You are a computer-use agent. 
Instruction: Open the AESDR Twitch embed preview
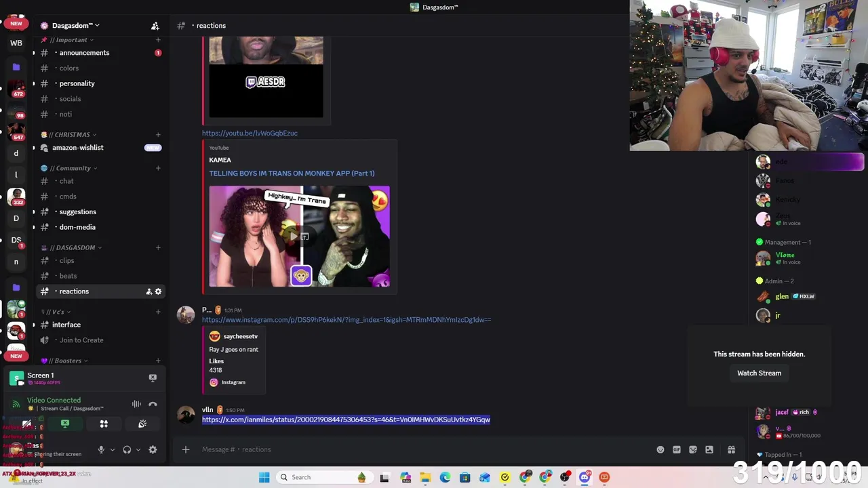[266, 77]
